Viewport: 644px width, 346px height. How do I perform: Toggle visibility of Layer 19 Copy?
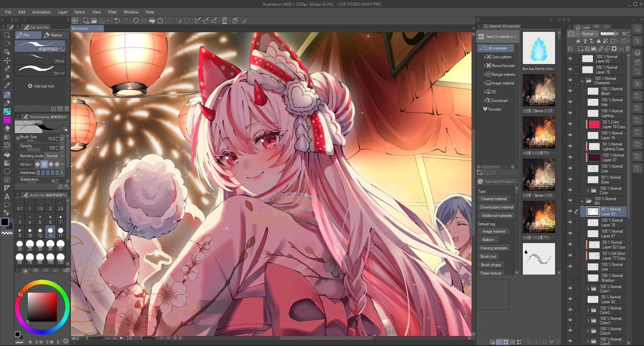(570, 124)
